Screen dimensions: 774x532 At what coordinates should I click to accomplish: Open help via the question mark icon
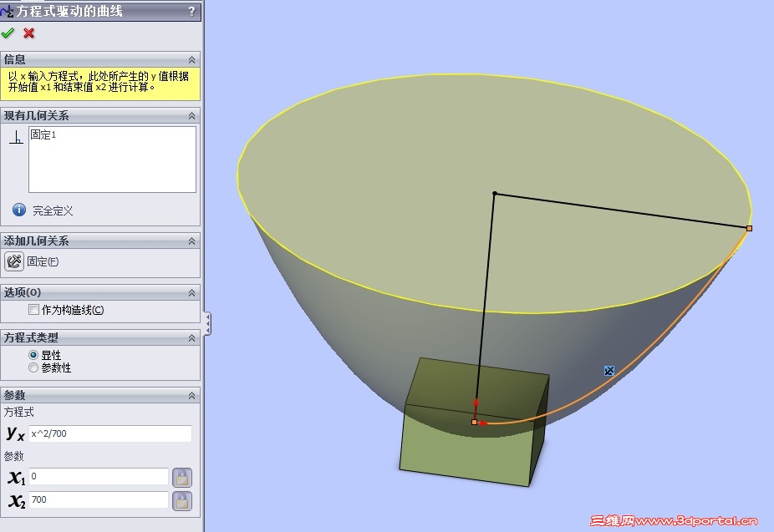[191, 11]
